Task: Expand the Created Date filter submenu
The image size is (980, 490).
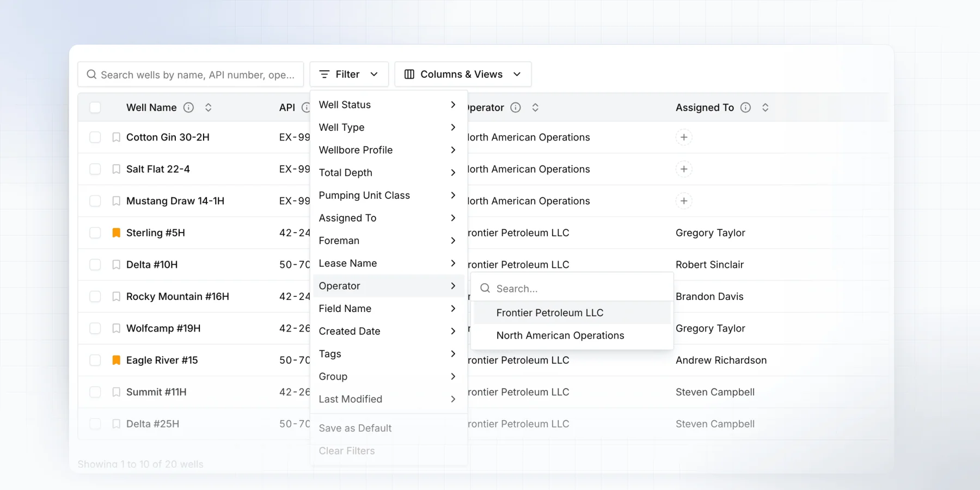Action: (388, 331)
